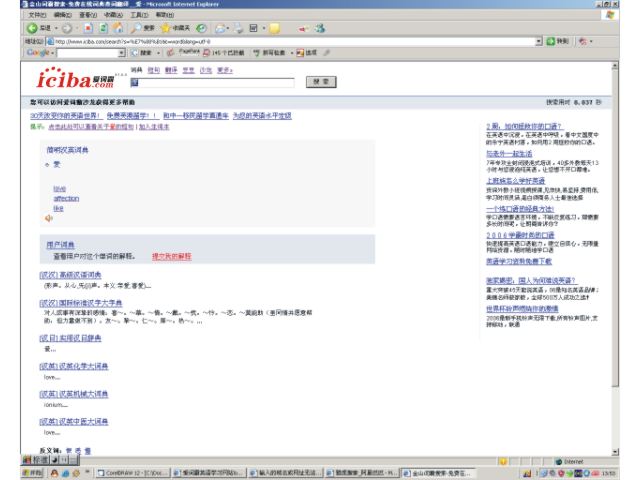The image size is (640, 480).
Task: Click the Print icon in IE toolbar
Action: pyautogui.click(x=239, y=28)
